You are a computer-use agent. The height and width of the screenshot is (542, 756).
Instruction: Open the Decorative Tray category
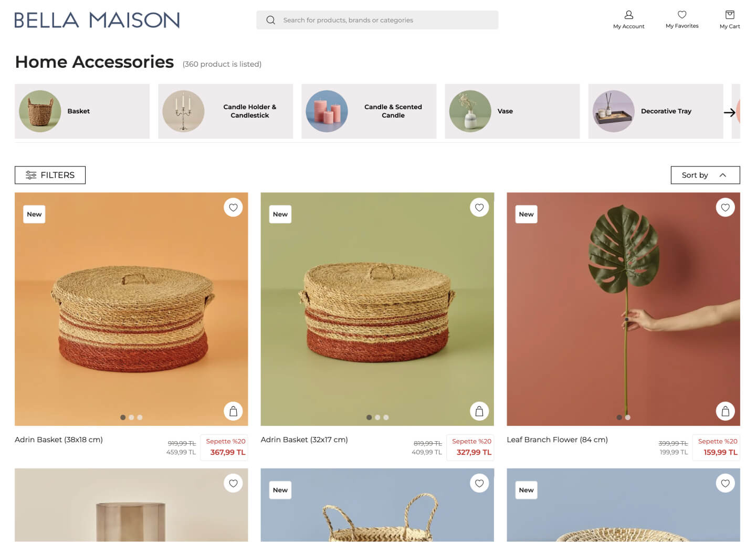pyautogui.click(x=655, y=111)
